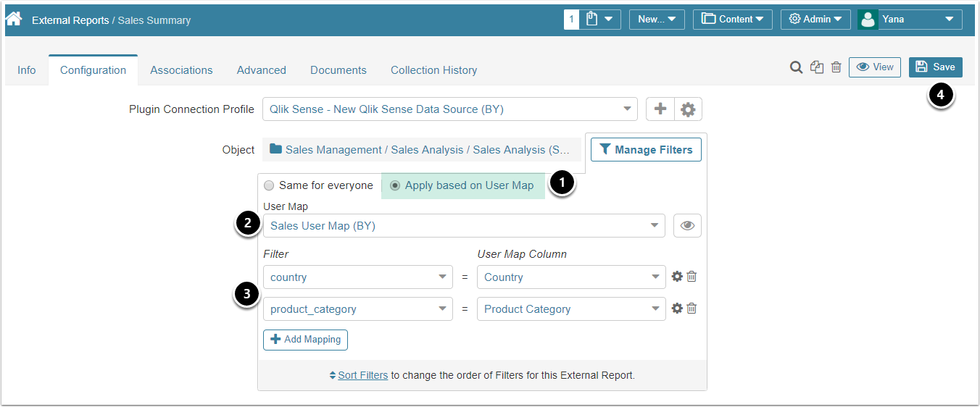
Task: Switch to the Associations tab
Action: tap(181, 70)
